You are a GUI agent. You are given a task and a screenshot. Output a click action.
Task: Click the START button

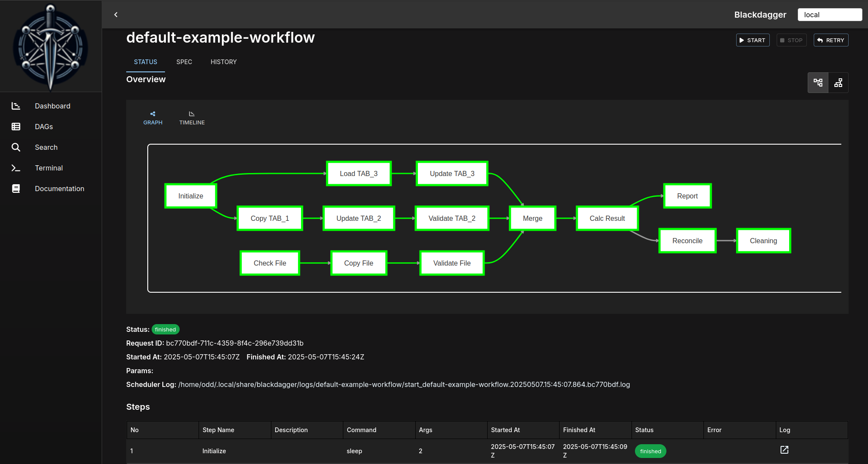753,40
